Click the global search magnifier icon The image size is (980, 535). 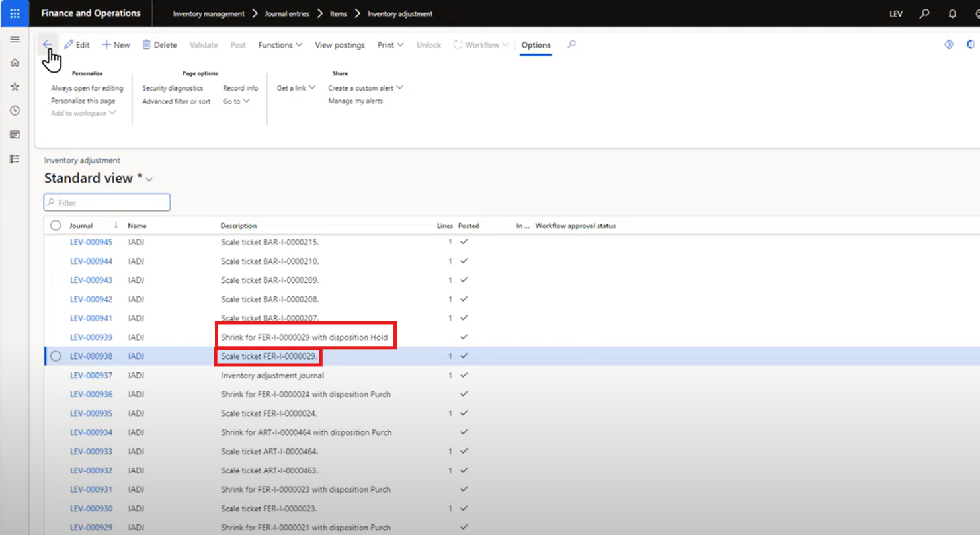coord(925,13)
